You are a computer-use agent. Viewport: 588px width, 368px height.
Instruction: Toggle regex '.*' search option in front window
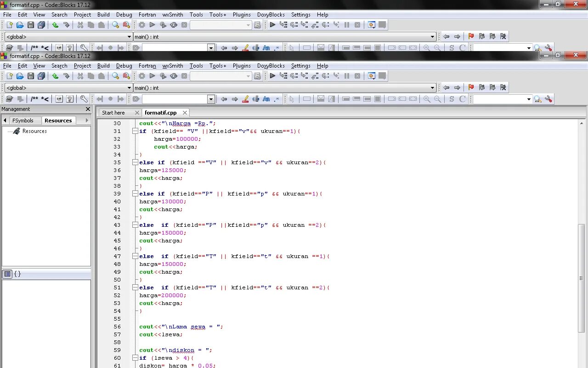(277, 99)
